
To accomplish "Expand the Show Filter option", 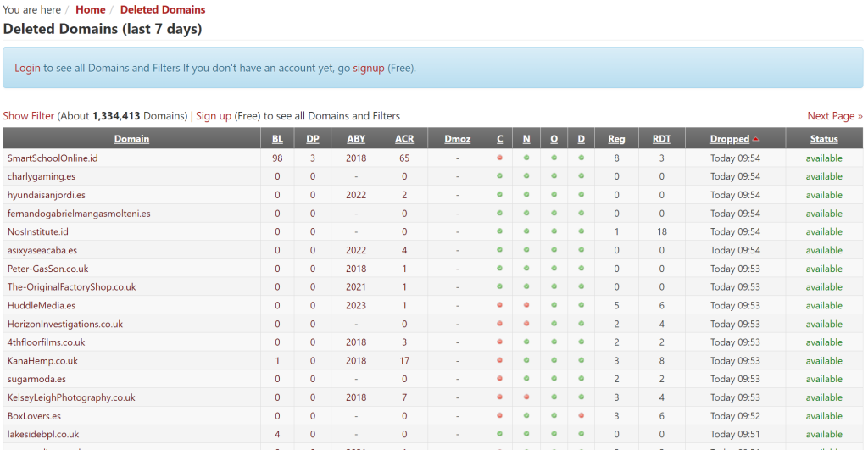I will pos(29,116).
